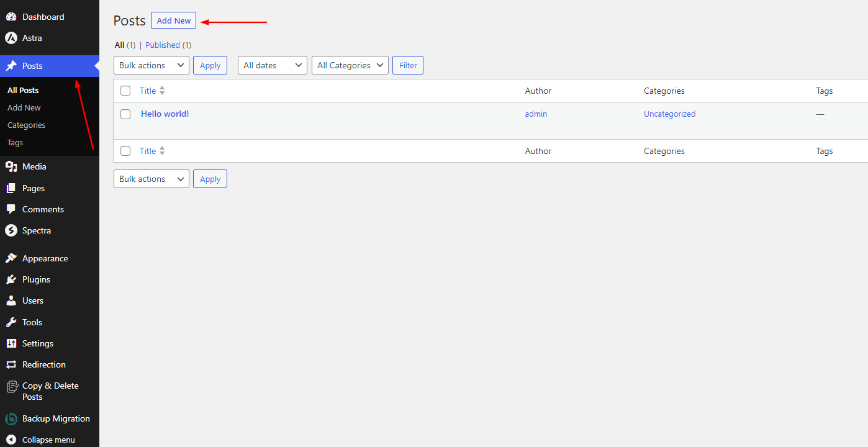Image resolution: width=868 pixels, height=447 pixels.
Task: Open the Plugins menu label
Action: (36, 279)
